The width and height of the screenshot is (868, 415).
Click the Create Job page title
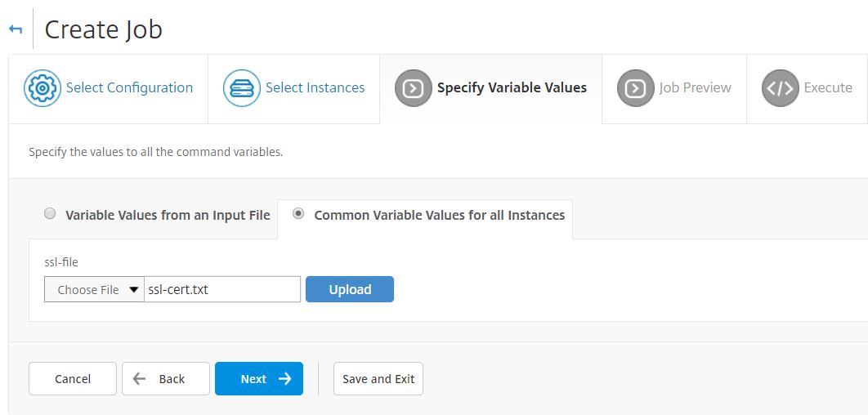[104, 29]
